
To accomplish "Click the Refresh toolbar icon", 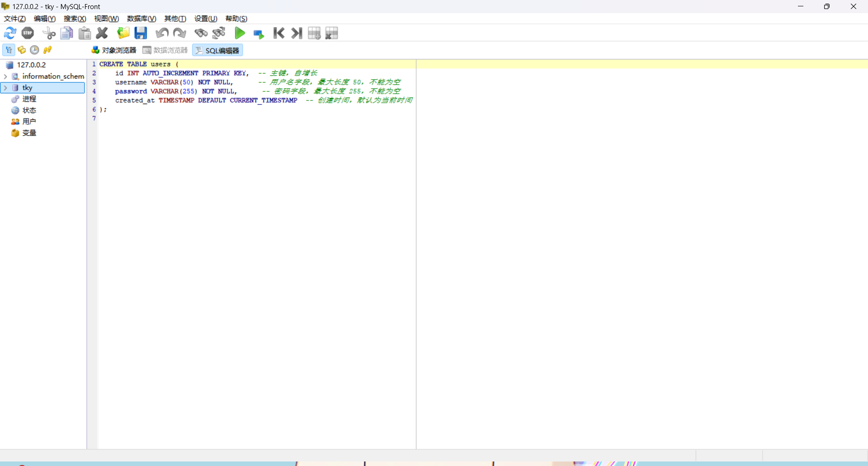I will point(10,33).
